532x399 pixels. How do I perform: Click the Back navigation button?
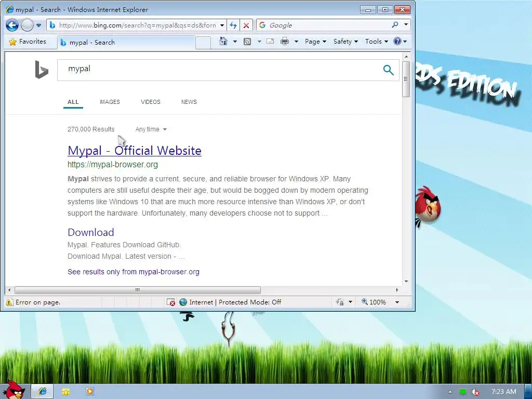tap(12, 25)
